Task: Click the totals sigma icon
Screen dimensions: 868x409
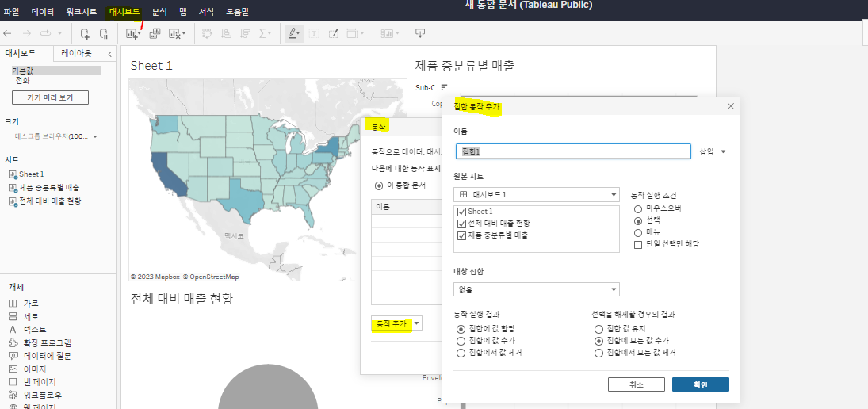Action: point(263,34)
